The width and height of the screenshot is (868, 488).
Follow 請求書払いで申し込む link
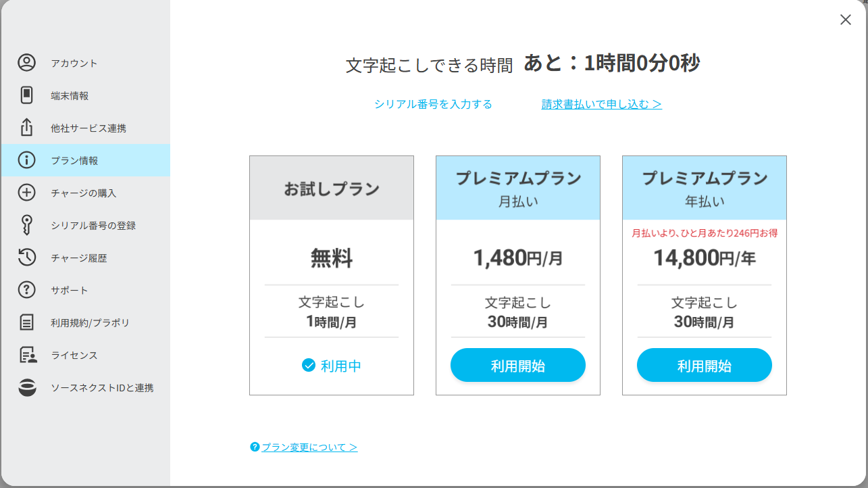602,104
